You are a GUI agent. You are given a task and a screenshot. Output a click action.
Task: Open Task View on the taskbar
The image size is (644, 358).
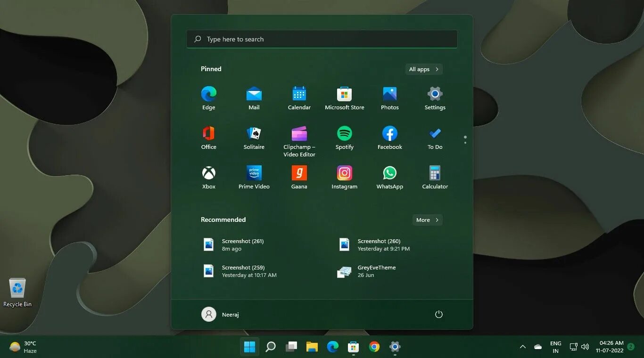coord(291,347)
